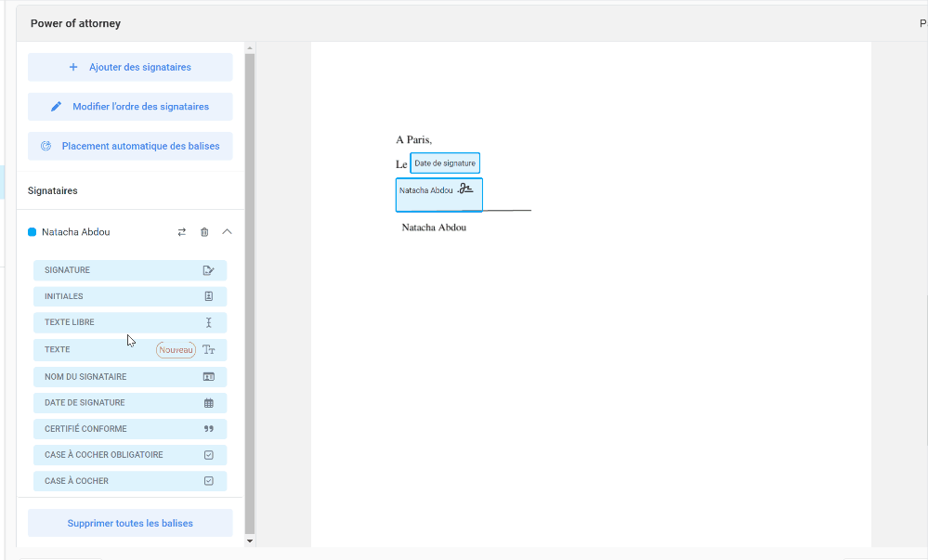The height and width of the screenshot is (560, 928).
Task: Click Ajouter des signataires button
Action: (x=130, y=67)
